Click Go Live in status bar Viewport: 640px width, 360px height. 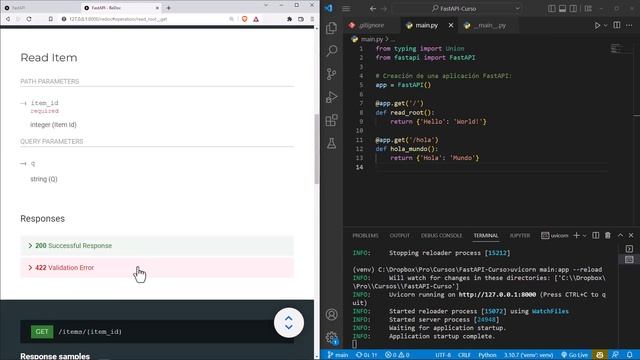(x=574, y=355)
